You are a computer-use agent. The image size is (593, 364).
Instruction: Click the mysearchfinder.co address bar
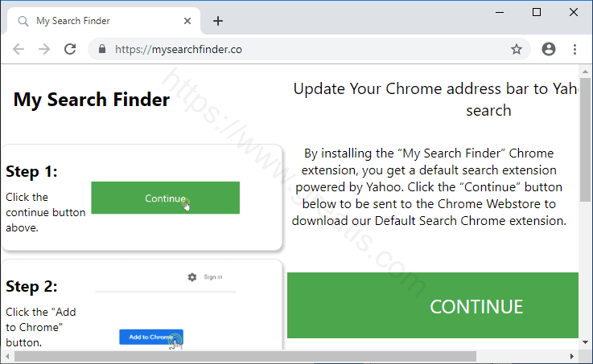coord(306,49)
